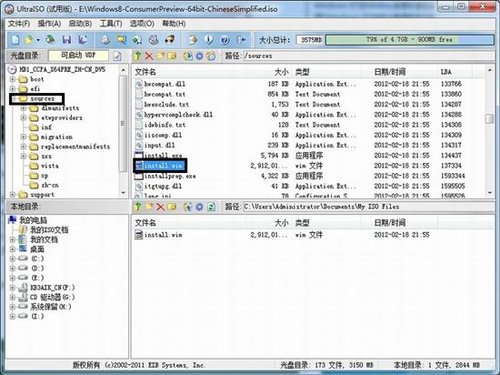This screenshot has height=375, width=500.
Task: Click the 可启动 UDF image type field
Action: pyautogui.click(x=78, y=55)
